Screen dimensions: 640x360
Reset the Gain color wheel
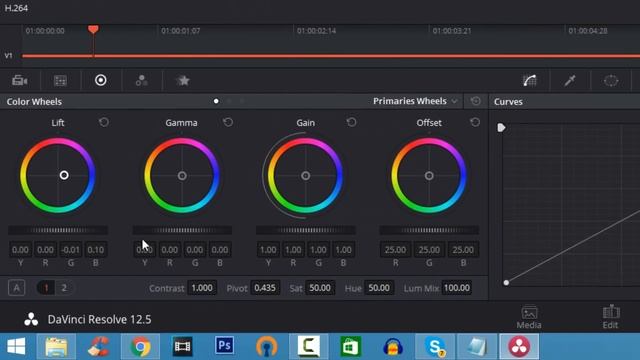351,122
